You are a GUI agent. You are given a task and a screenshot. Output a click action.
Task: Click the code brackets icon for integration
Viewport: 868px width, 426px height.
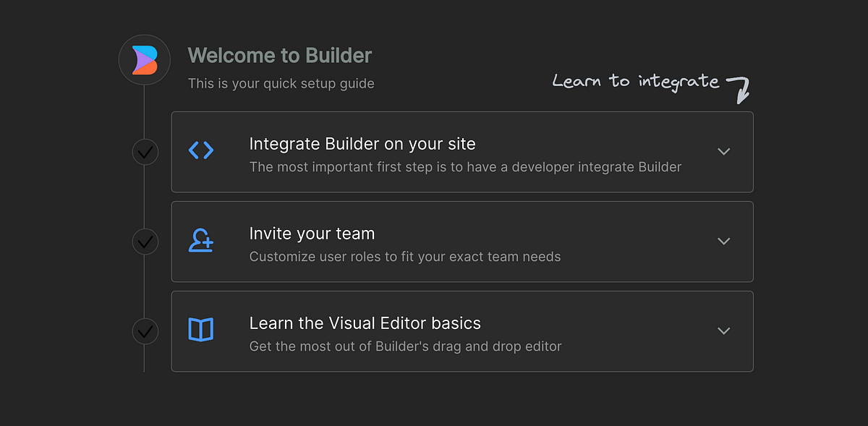[x=201, y=150]
